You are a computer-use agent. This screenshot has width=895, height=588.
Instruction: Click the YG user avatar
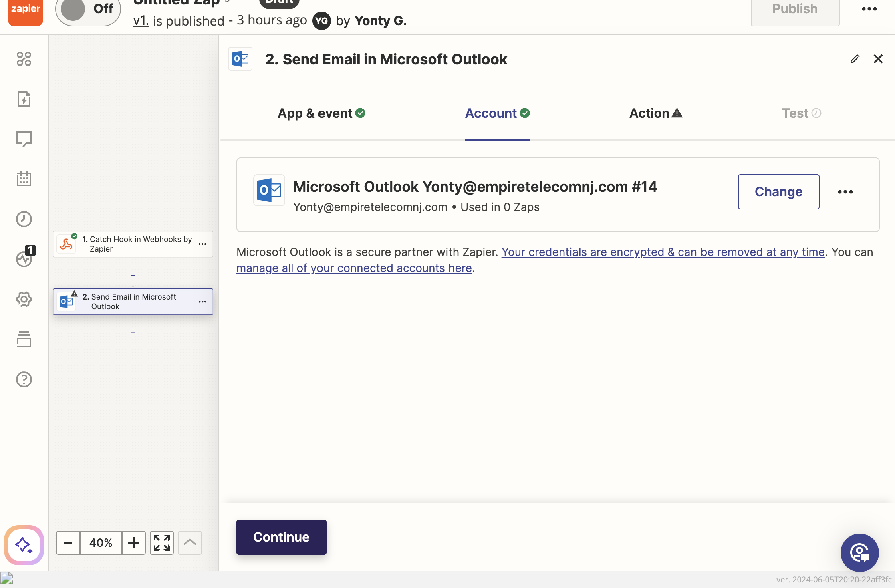click(x=321, y=21)
